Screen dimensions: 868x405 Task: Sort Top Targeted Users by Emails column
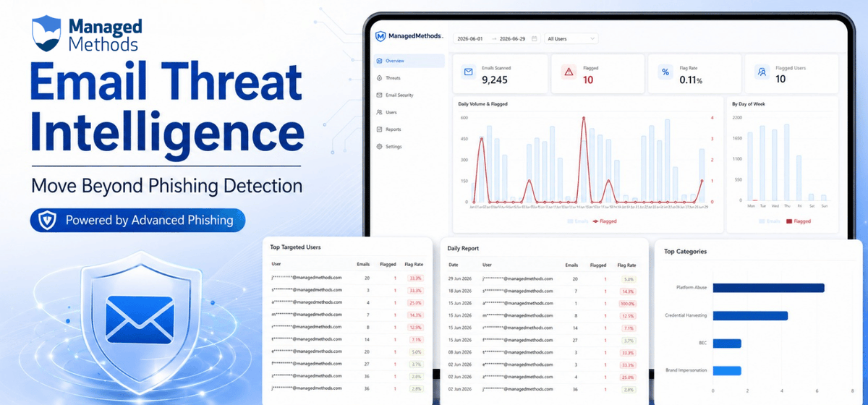click(364, 265)
